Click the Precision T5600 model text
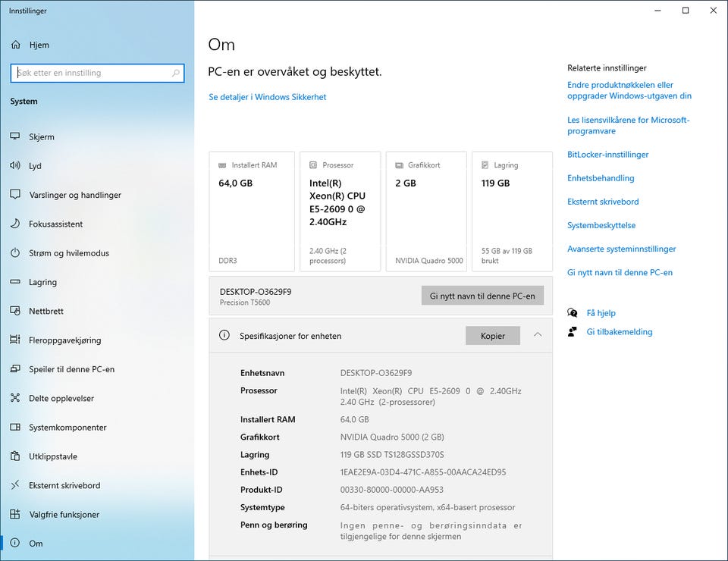Image resolution: width=728 pixels, height=561 pixels. click(x=245, y=302)
